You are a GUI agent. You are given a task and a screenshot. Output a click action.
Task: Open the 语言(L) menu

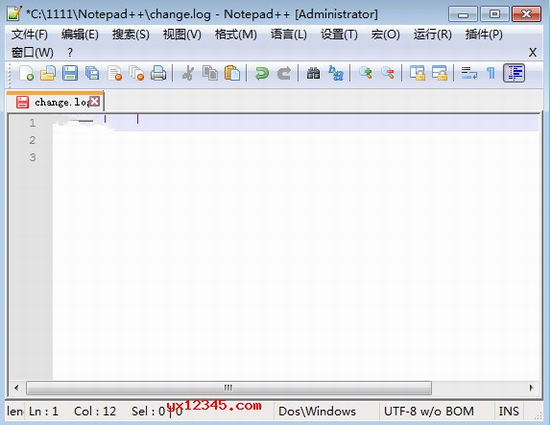288,34
